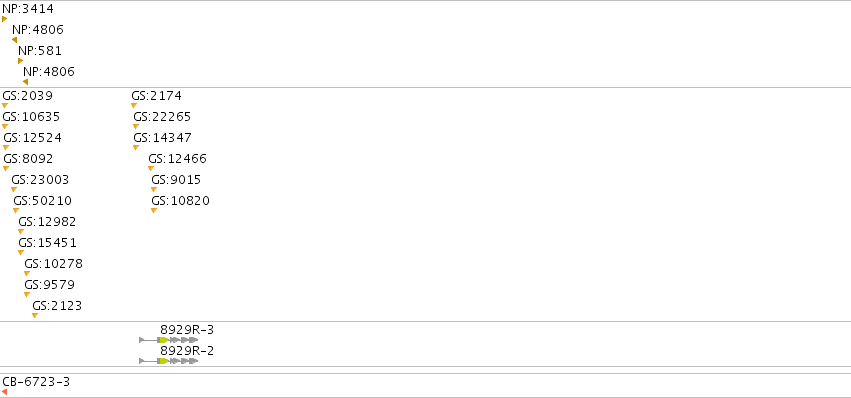This screenshot has width=851, height=398.
Task: Click the GS:50210 triangle marker
Action: [x=16, y=210]
